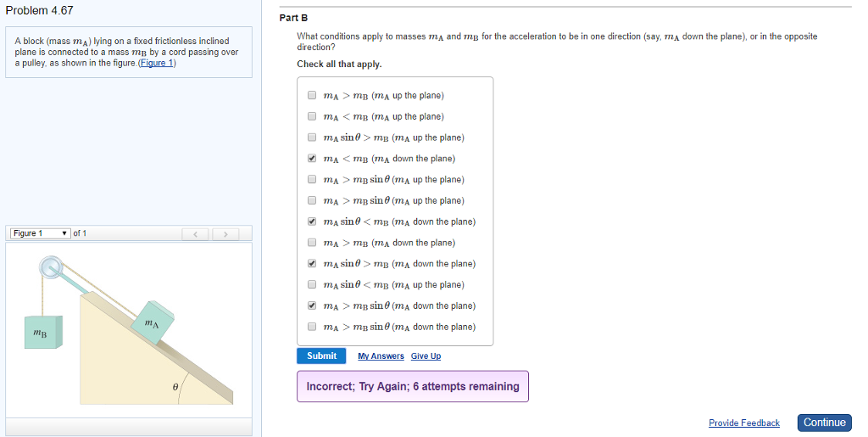Click block mA on the incline

point(153,322)
